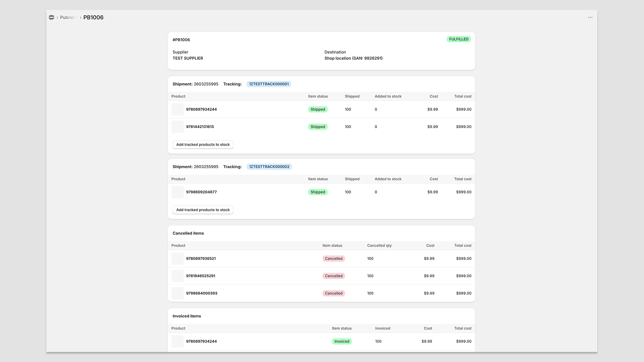
Task: Click thumbnail of cancelled product 9780897936521
Action: [x=178, y=259]
